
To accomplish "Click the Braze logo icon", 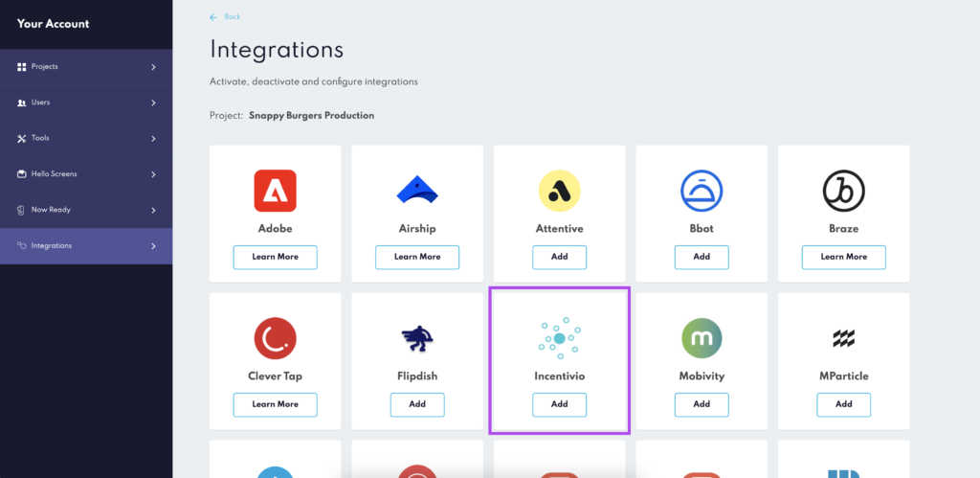I will tap(843, 191).
